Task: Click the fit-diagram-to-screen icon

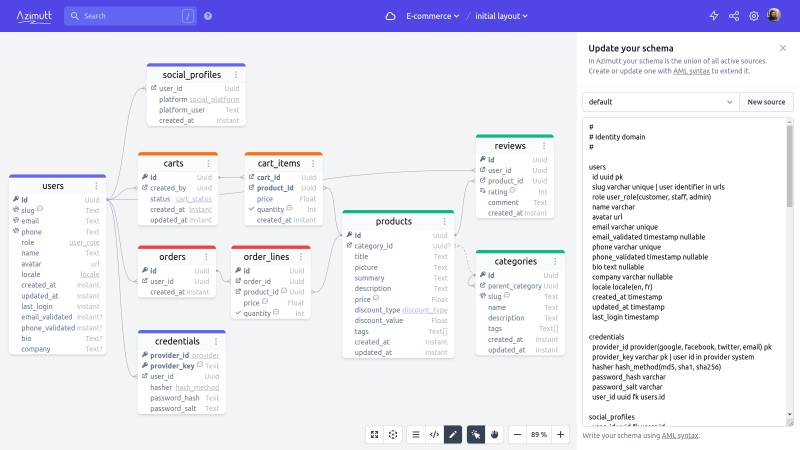Action: [374, 435]
